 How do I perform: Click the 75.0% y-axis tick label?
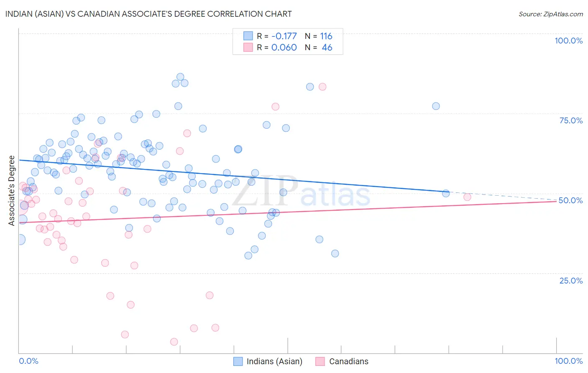571,120
